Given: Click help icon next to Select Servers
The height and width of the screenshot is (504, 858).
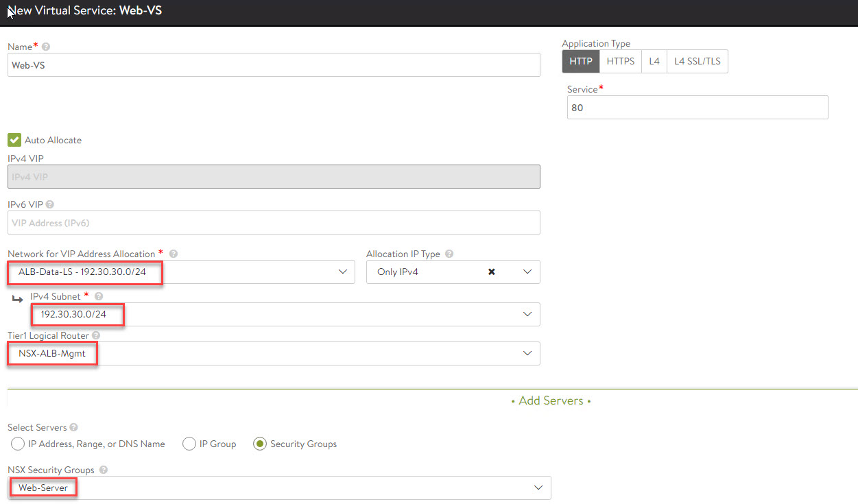Looking at the screenshot, I should coord(73,427).
